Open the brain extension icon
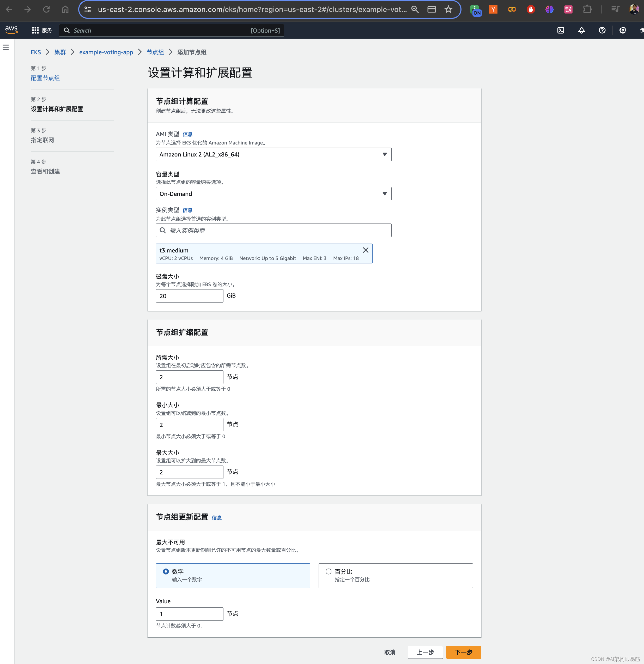This screenshot has width=644, height=664. [549, 9]
